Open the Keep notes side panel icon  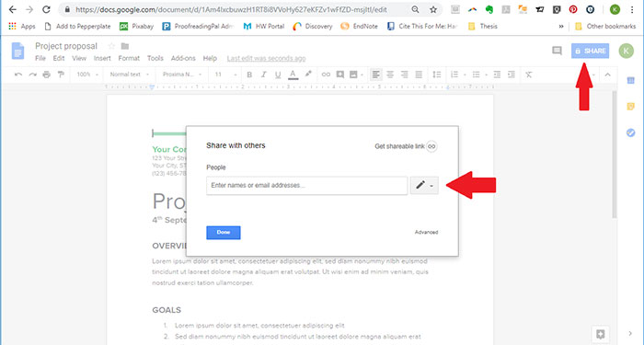click(x=630, y=107)
